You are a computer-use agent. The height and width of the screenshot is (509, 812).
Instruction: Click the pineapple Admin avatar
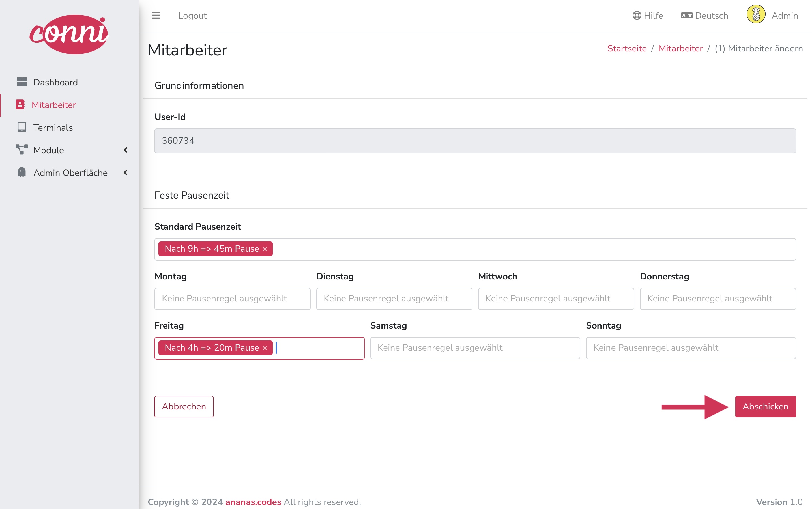[756, 14]
